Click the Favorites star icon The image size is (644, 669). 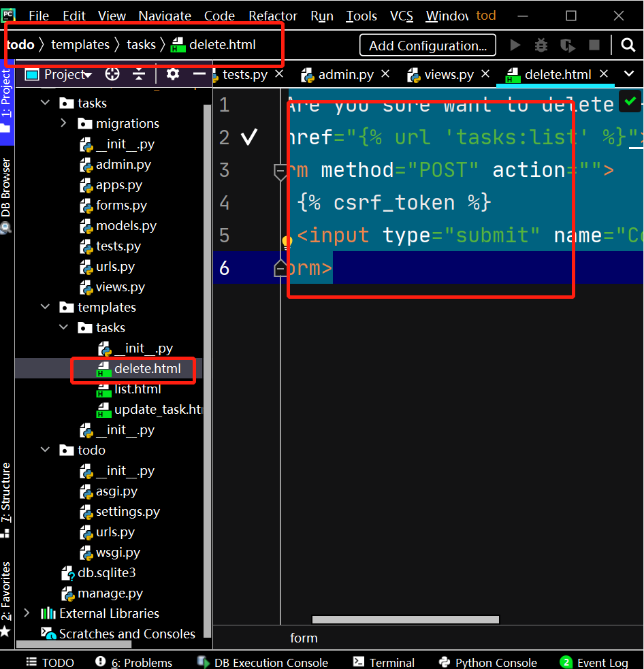(x=5, y=631)
